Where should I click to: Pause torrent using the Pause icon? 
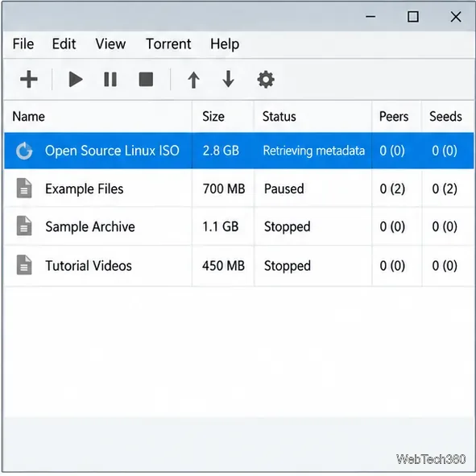click(x=110, y=80)
